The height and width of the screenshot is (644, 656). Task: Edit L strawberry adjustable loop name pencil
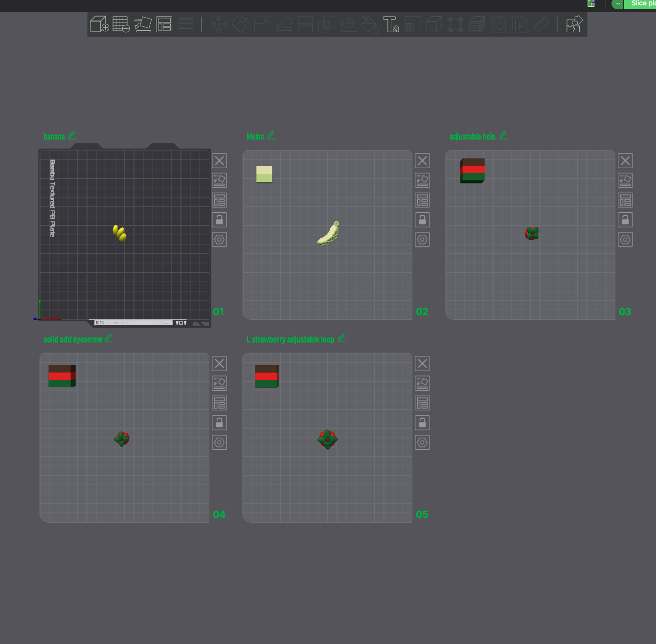341,338
